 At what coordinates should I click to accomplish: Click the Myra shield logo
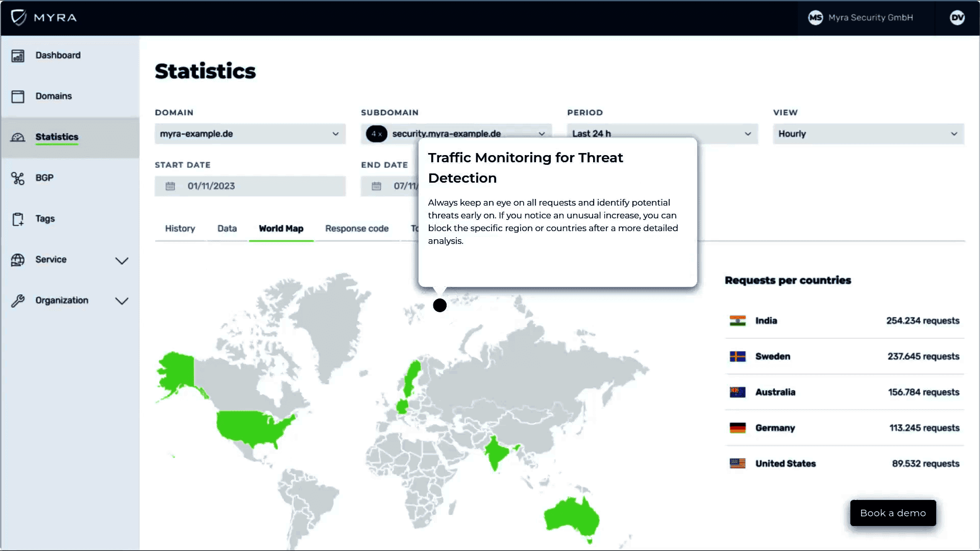point(19,17)
